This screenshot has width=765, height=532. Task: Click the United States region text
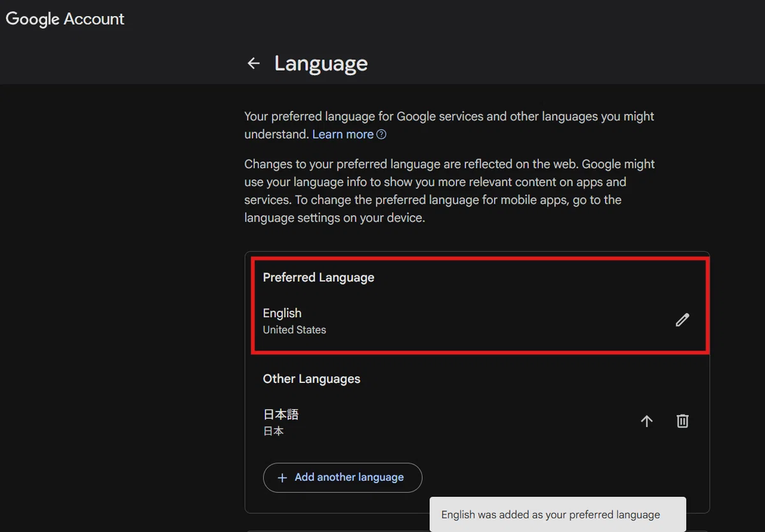[295, 330]
